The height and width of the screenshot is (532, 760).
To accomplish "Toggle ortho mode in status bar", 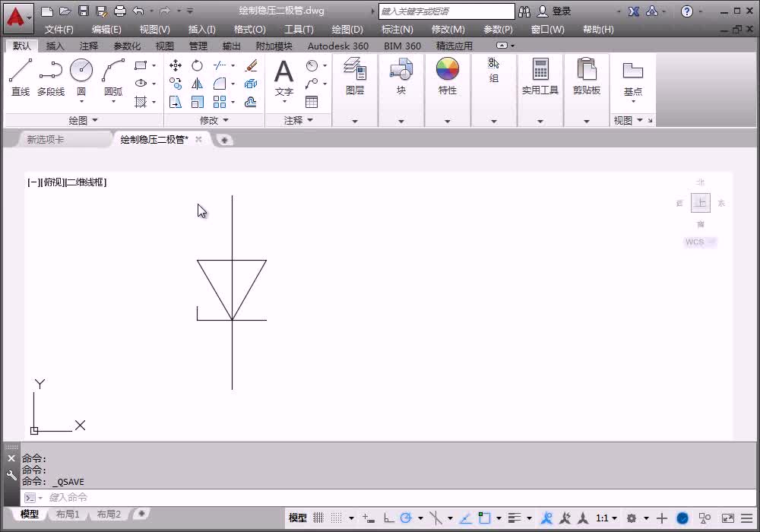I will tap(389, 518).
